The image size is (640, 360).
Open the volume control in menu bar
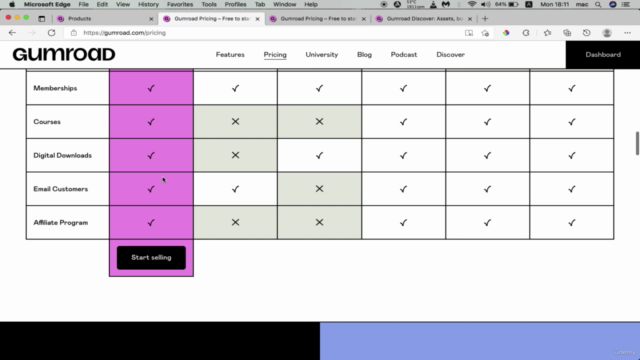485,4
